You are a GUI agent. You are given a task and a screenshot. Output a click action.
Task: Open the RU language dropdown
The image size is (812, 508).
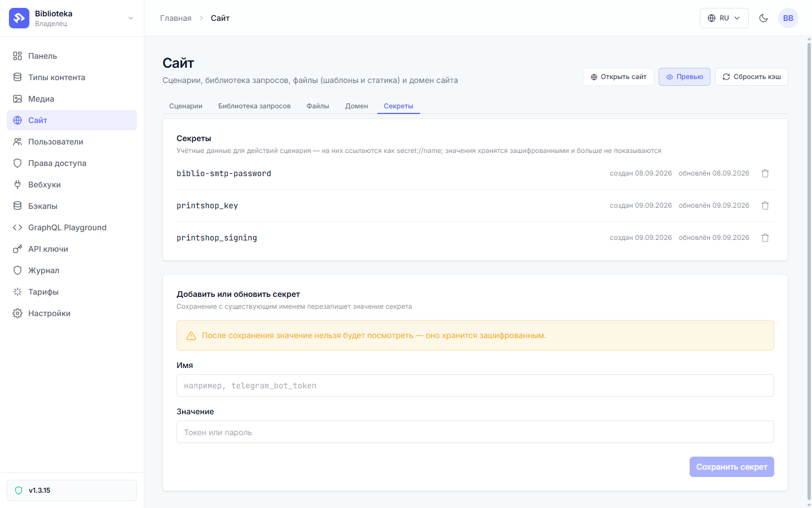pos(724,18)
